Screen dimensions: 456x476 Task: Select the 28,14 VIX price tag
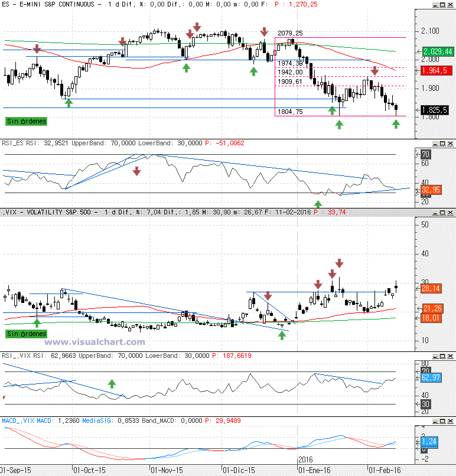click(x=431, y=288)
